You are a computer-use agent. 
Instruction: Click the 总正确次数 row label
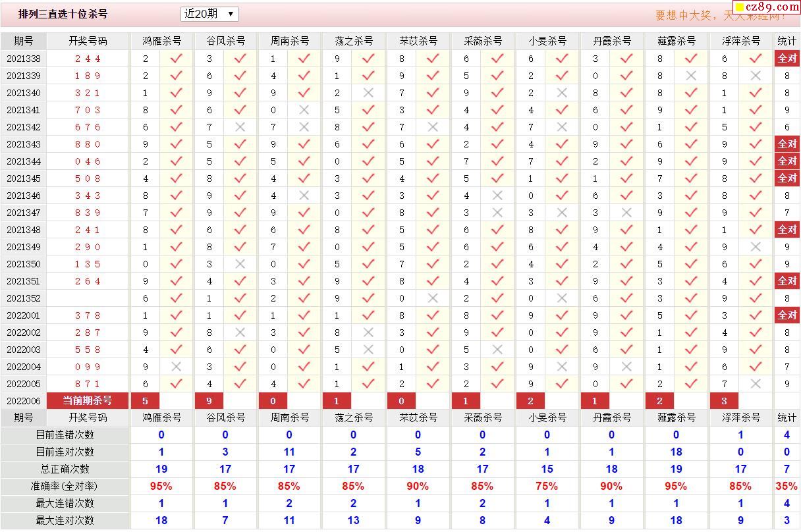(65, 469)
